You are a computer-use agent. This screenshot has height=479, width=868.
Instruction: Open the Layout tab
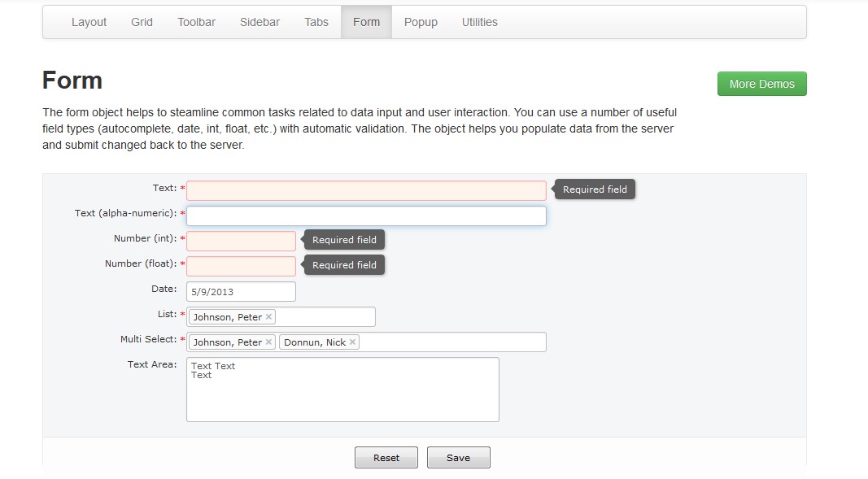(x=89, y=22)
